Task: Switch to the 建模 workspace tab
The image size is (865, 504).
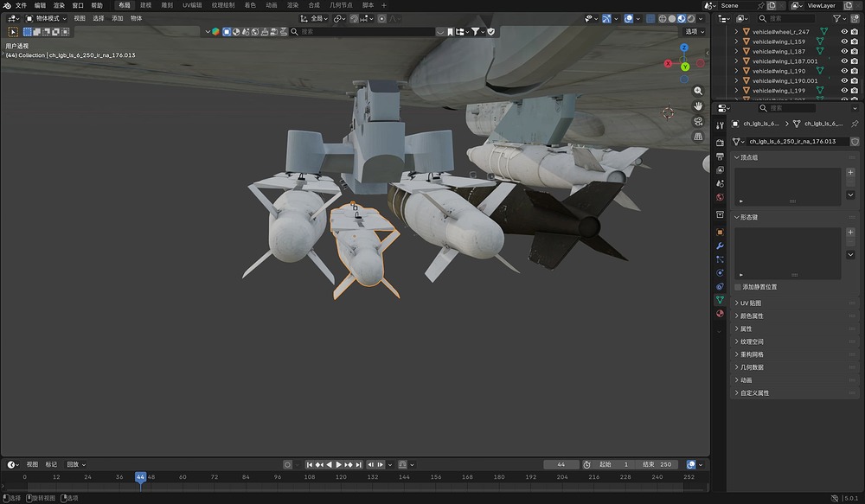Action: point(145,5)
